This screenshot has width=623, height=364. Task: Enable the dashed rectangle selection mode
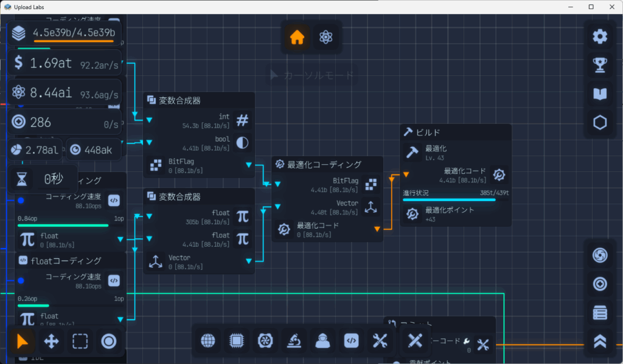(80, 342)
